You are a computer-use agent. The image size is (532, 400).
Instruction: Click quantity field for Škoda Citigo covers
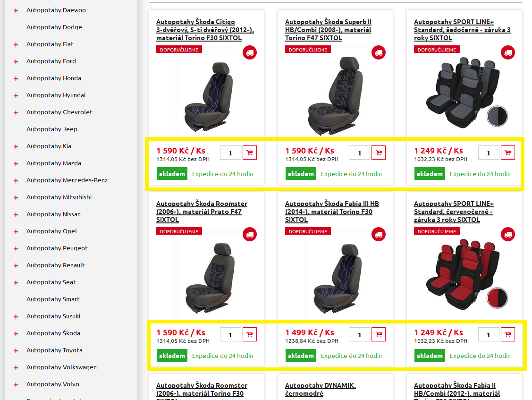pos(230,153)
